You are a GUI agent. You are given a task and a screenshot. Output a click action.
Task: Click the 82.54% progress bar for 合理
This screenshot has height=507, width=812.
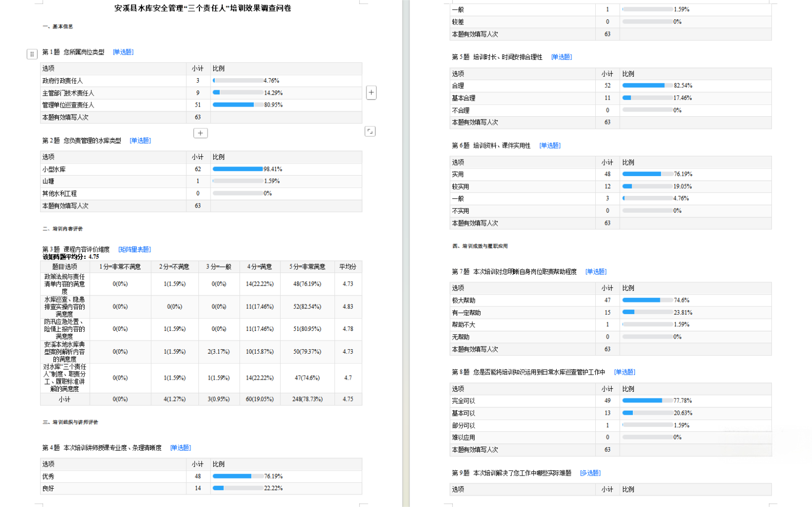647,86
